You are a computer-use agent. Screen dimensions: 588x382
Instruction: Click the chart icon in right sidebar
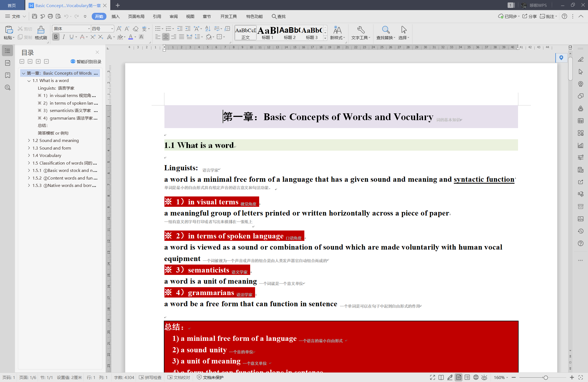581,145
